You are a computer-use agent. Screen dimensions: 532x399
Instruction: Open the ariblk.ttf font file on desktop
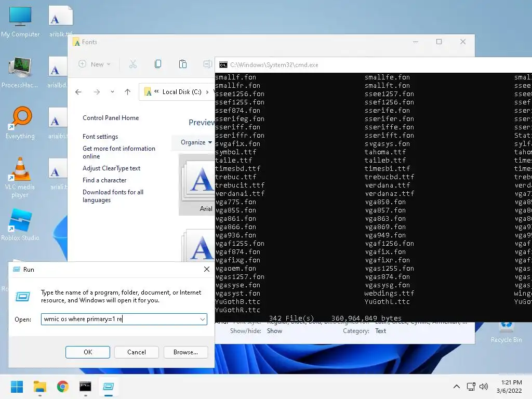pyautogui.click(x=61, y=21)
